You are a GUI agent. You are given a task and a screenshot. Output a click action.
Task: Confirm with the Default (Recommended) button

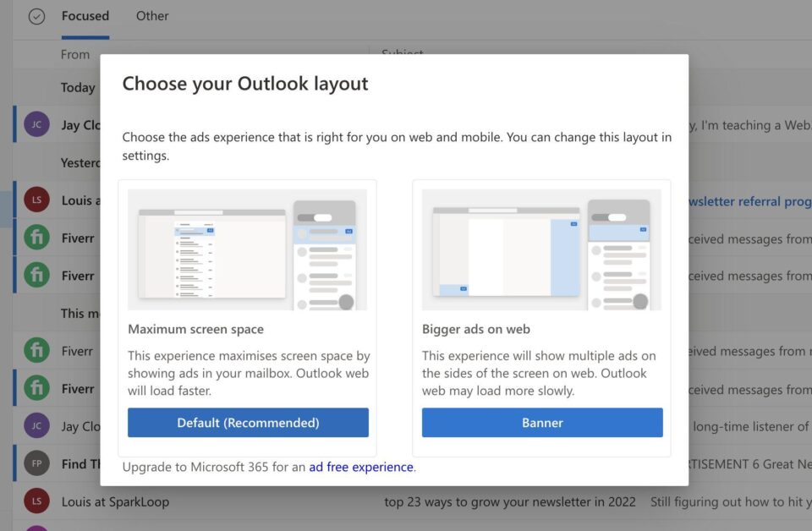[x=248, y=423]
